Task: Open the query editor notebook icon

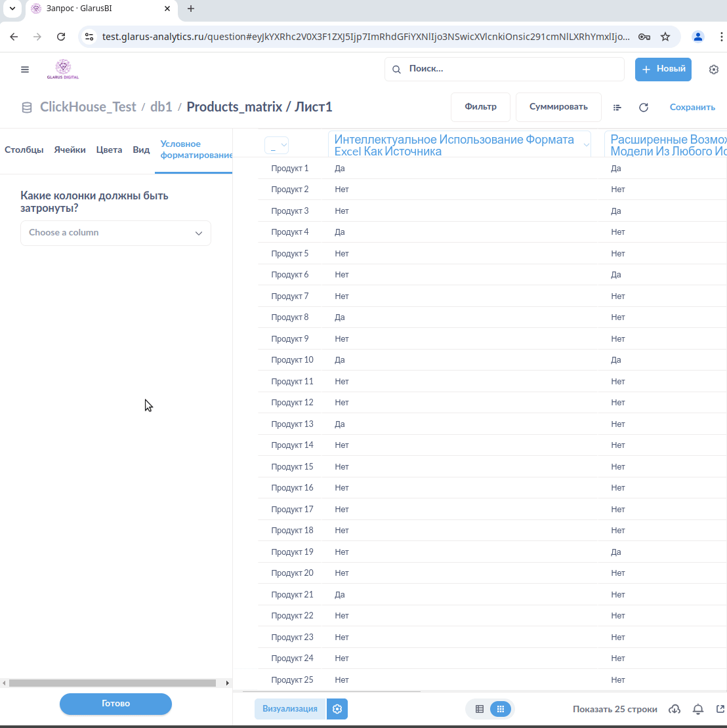Action: (x=617, y=108)
